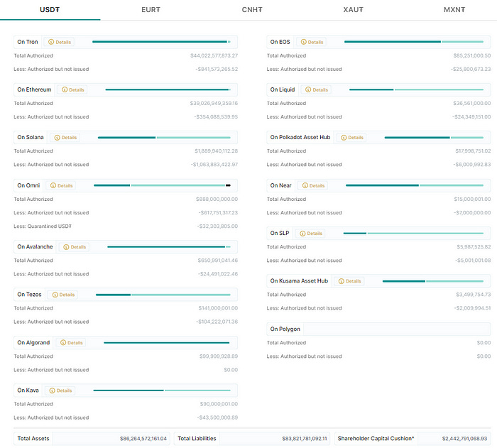The width and height of the screenshot is (497, 448).
Task: Open Details for On Near
Action: click(313, 186)
